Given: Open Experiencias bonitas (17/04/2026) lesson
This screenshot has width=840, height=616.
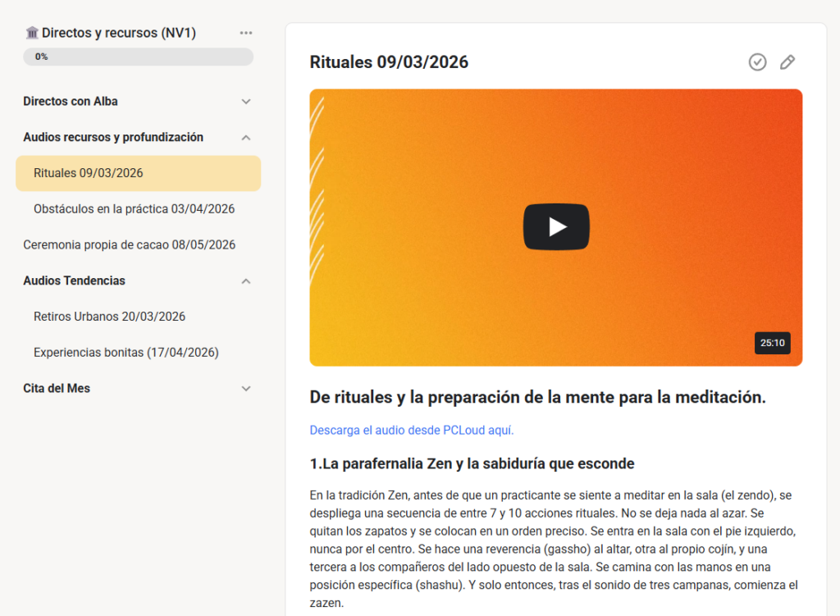Looking at the screenshot, I should pyautogui.click(x=126, y=353).
